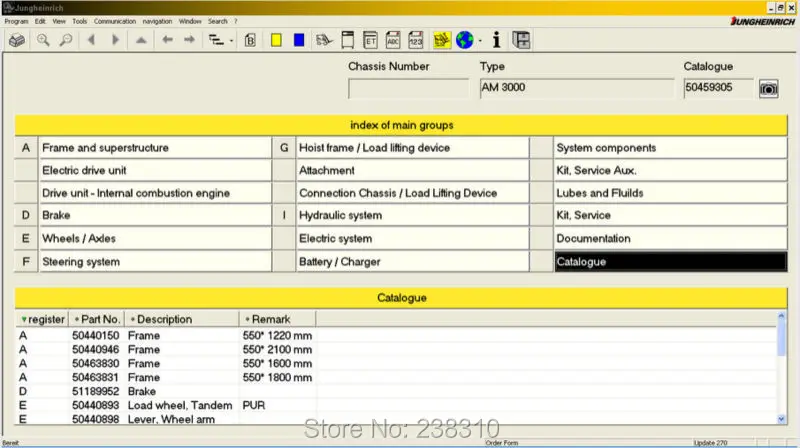This screenshot has height=448, width=800.
Task: Select row with 550* 2100 mm remark
Action: (x=396, y=350)
